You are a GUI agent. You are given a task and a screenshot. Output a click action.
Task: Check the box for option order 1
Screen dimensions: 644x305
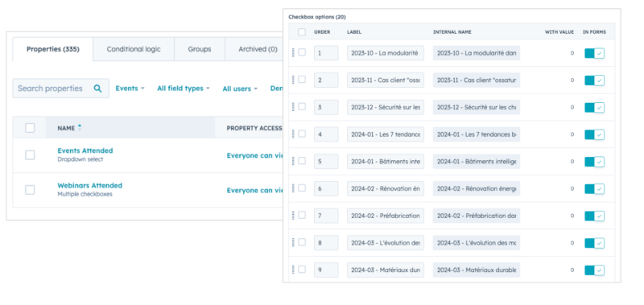(x=302, y=52)
